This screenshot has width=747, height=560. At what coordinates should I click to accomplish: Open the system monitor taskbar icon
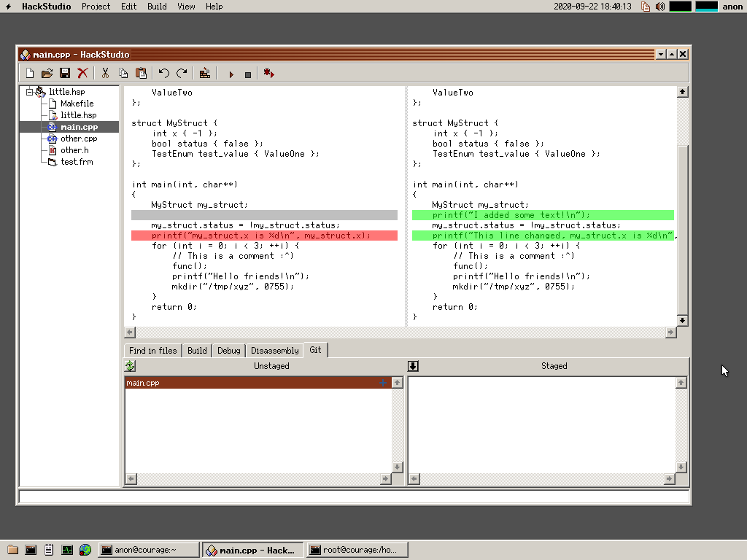point(67,550)
